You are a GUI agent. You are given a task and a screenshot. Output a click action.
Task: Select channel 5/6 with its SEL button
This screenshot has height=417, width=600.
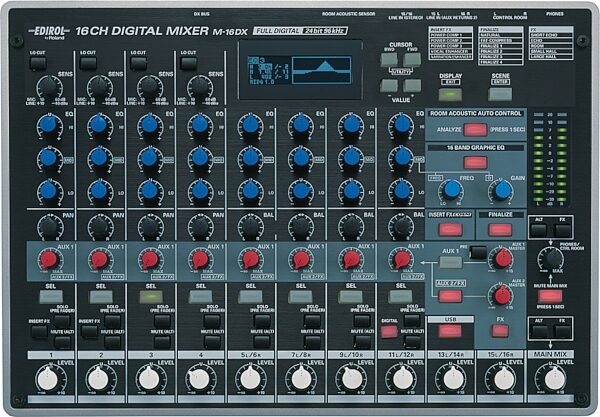[251, 296]
